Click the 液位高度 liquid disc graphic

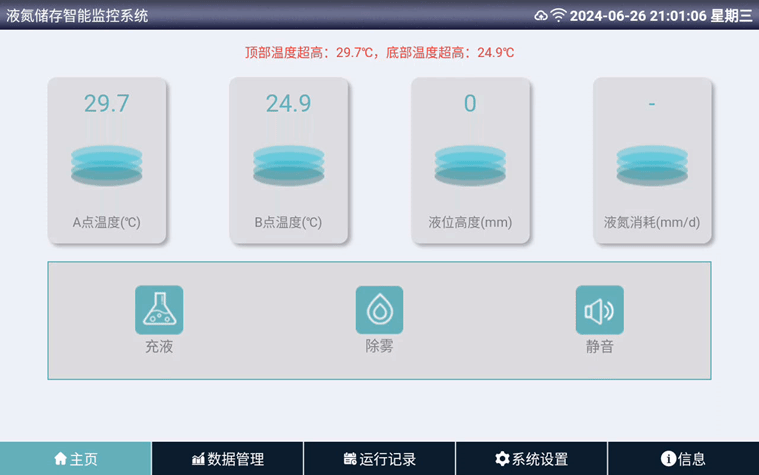[470, 165]
